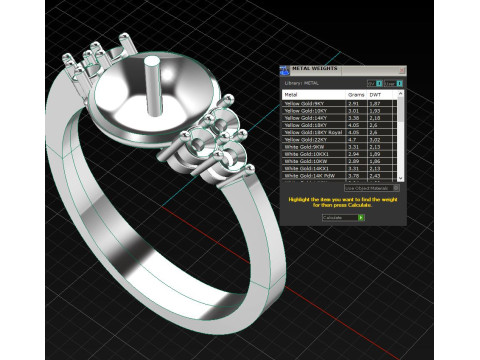480x360 pixels.
Task: Select the Yellow Gold:22KY row
Action: click(339, 140)
